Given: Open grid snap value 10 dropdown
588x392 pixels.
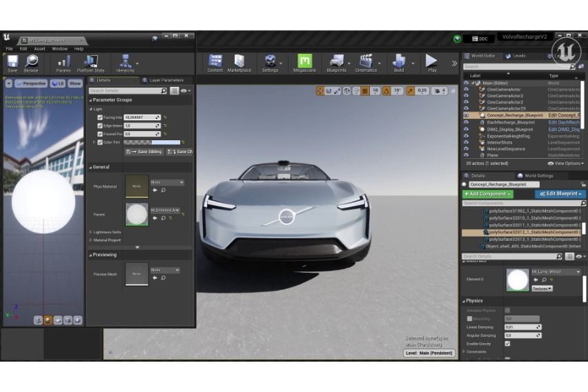Looking at the screenshot, I should click(x=375, y=91).
